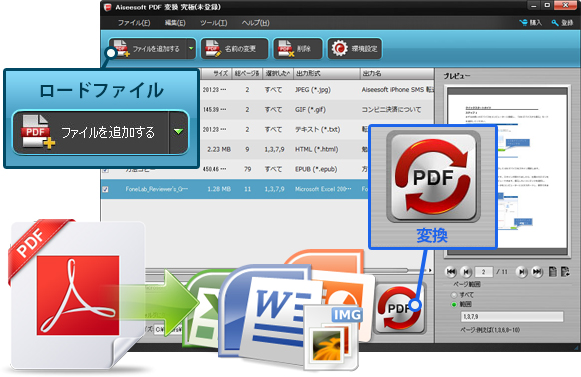Image resolution: width=581 pixels, height=377 pixels.
Task: Click the GIF (*.gif) output format cell
Action: (310, 110)
